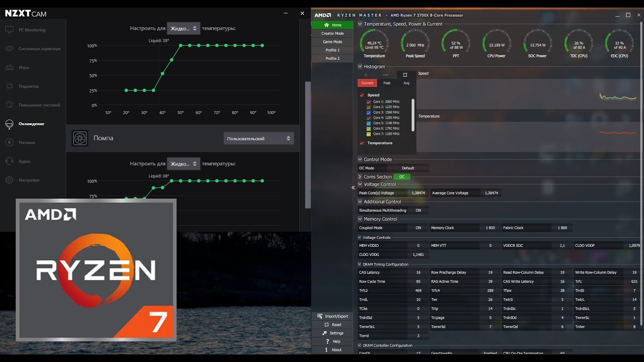Click histogram core list scrollbar
The image size is (644, 362).
413,115
